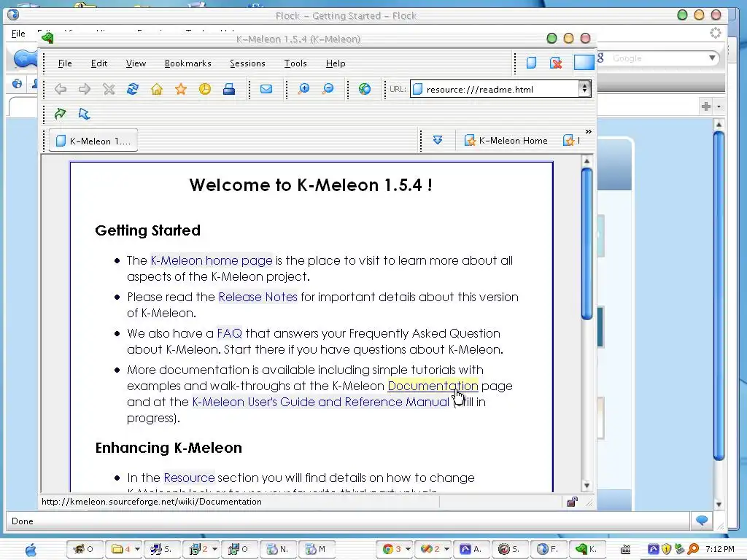Open the 'K-Meleon home page' link
The height and width of the screenshot is (560, 747).
tap(212, 260)
